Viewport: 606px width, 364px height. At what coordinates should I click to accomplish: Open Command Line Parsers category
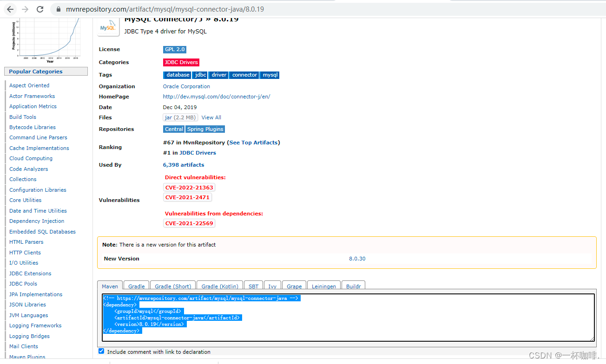point(38,137)
